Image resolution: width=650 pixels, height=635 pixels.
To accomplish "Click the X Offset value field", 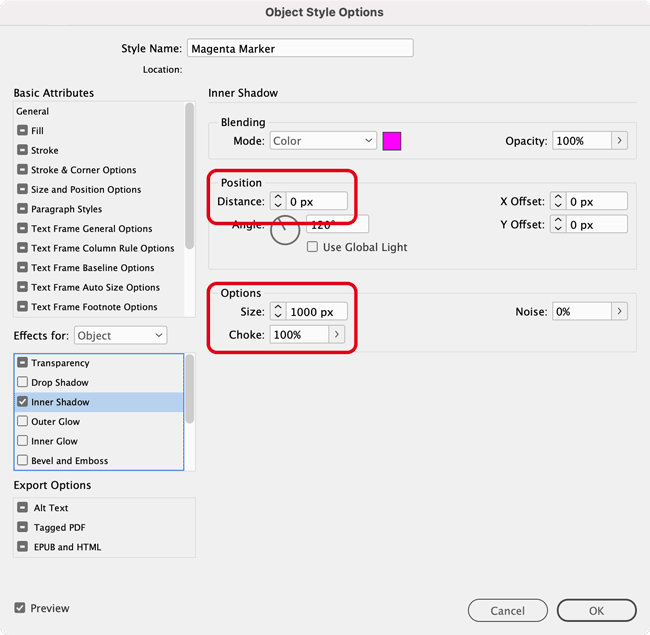I will tap(597, 201).
